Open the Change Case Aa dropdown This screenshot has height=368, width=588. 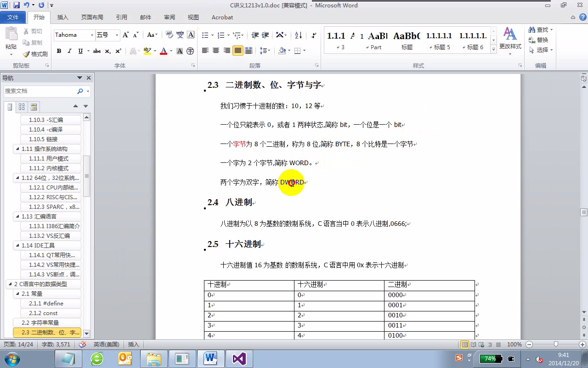152,35
